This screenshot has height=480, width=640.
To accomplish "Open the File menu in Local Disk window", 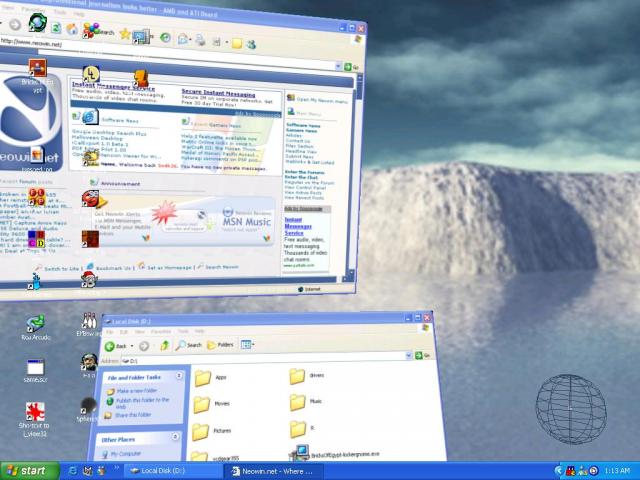I will [109, 332].
